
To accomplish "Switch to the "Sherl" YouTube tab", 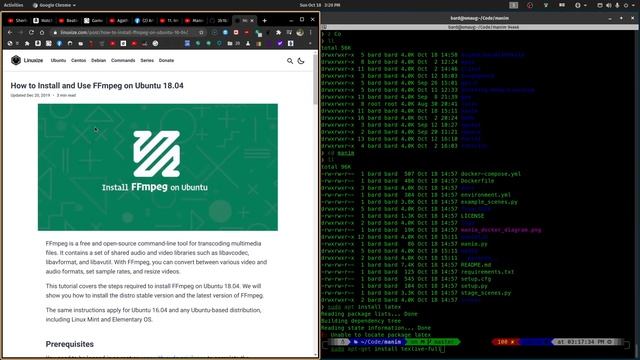I will (18, 20).
